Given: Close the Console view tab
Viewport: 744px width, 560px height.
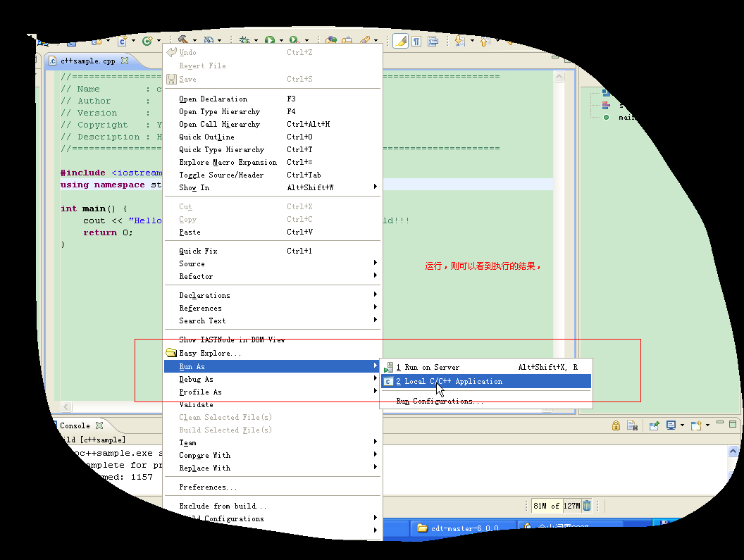Looking at the screenshot, I should [x=99, y=425].
